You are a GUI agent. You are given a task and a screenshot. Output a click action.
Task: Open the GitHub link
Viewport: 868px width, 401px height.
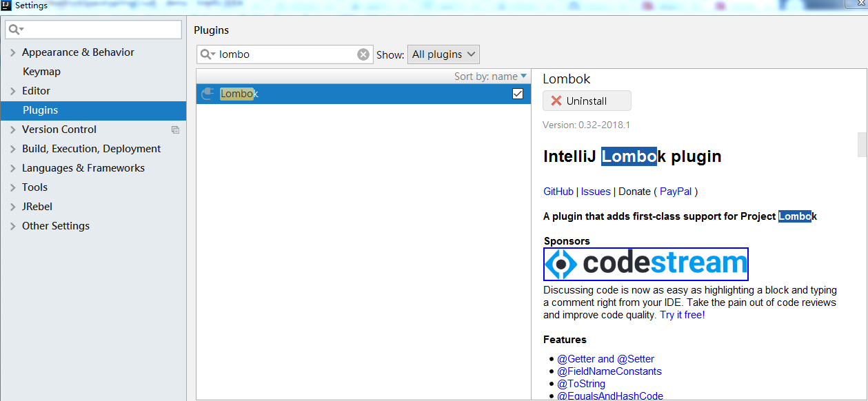click(558, 192)
